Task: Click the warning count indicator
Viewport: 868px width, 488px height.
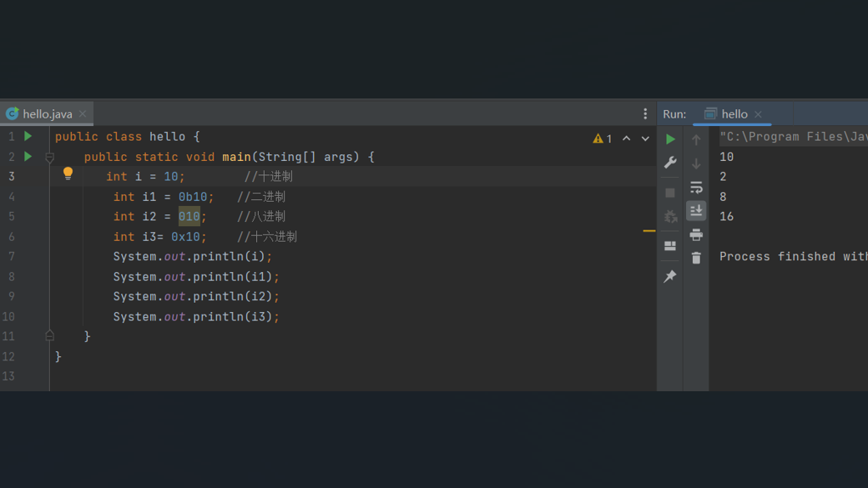Action: click(603, 138)
